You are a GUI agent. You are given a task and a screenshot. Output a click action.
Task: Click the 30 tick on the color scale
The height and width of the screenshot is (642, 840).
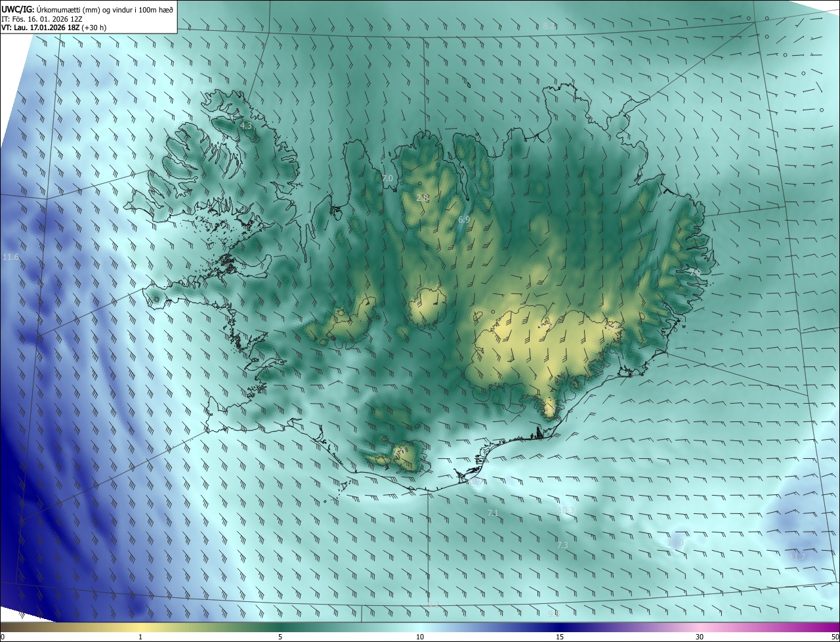[700, 637]
